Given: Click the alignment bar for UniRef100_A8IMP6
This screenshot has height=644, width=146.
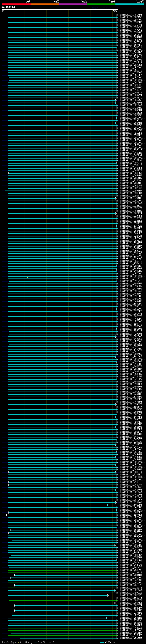Looking at the screenshot, I should pyautogui.click(x=63, y=15).
